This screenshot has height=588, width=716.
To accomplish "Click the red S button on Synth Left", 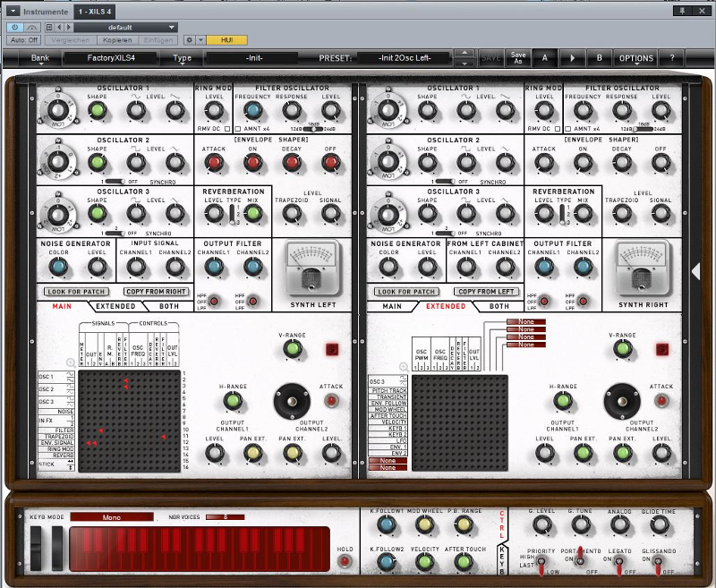I will 332,350.
